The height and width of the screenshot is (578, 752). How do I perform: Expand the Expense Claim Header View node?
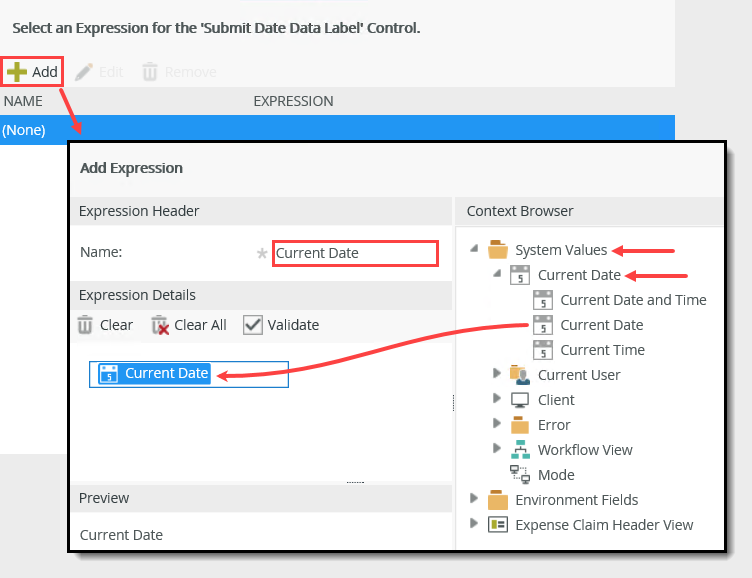click(475, 524)
